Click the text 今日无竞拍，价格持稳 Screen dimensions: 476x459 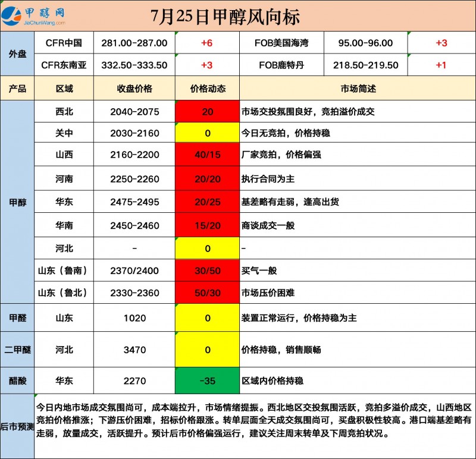[x=286, y=133]
